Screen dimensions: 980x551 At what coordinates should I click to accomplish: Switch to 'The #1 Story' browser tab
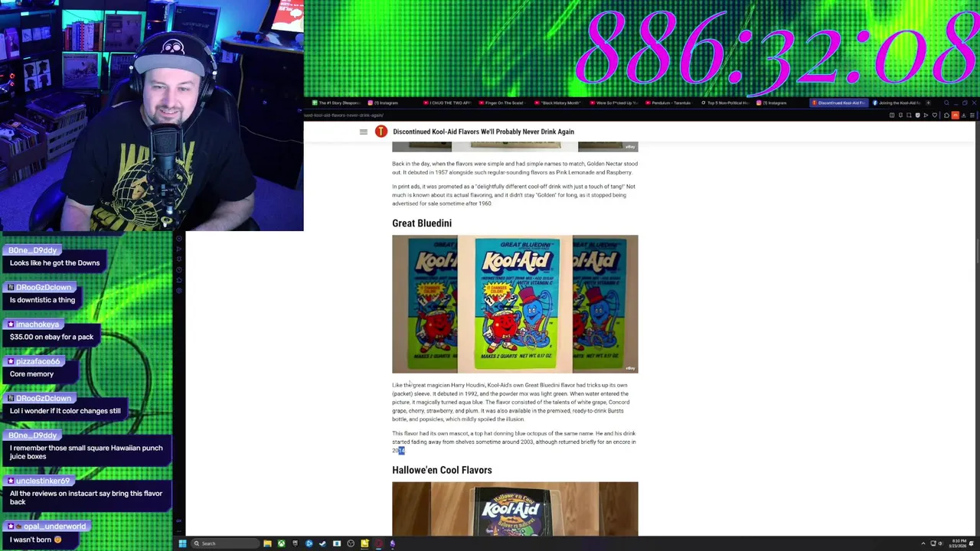pyautogui.click(x=337, y=103)
